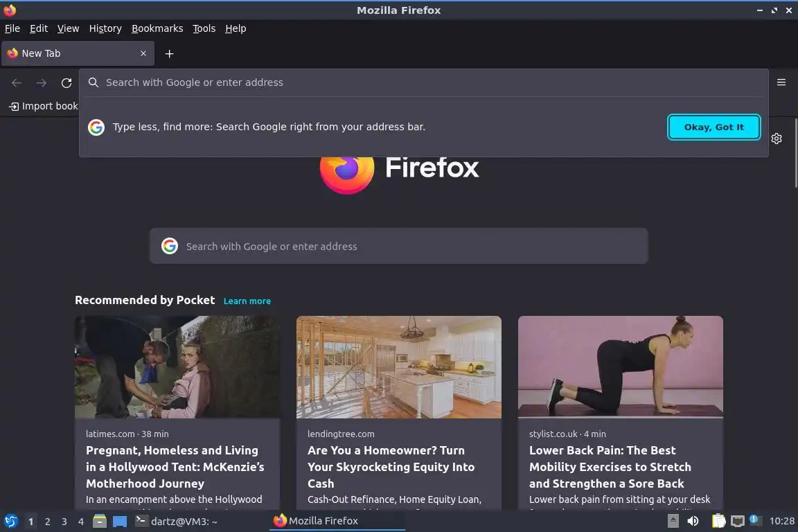Open the History menu
This screenshot has height=532, width=798.
[105, 28]
